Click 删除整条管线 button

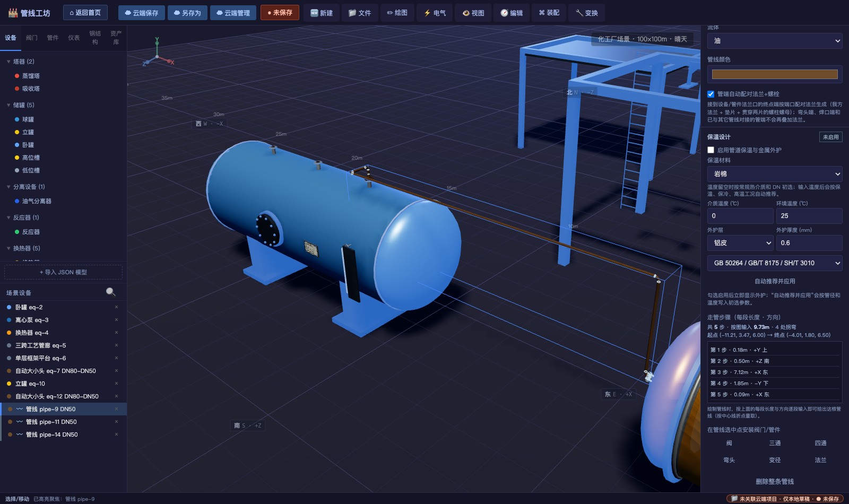point(775,482)
